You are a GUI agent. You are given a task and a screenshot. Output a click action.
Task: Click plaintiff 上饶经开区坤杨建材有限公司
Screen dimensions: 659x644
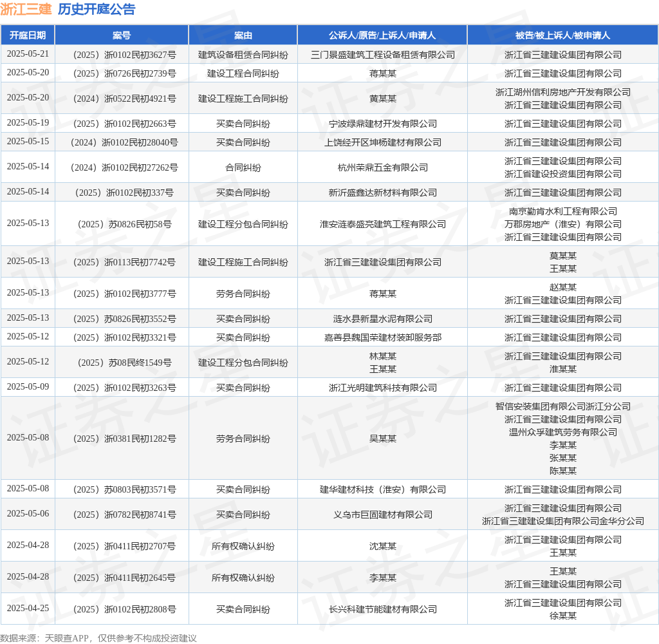point(382,142)
